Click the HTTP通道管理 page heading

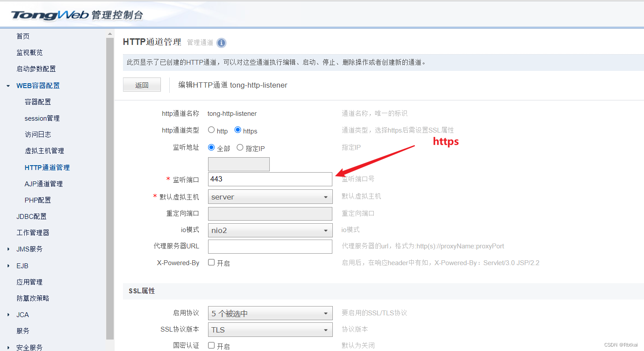[x=152, y=42]
